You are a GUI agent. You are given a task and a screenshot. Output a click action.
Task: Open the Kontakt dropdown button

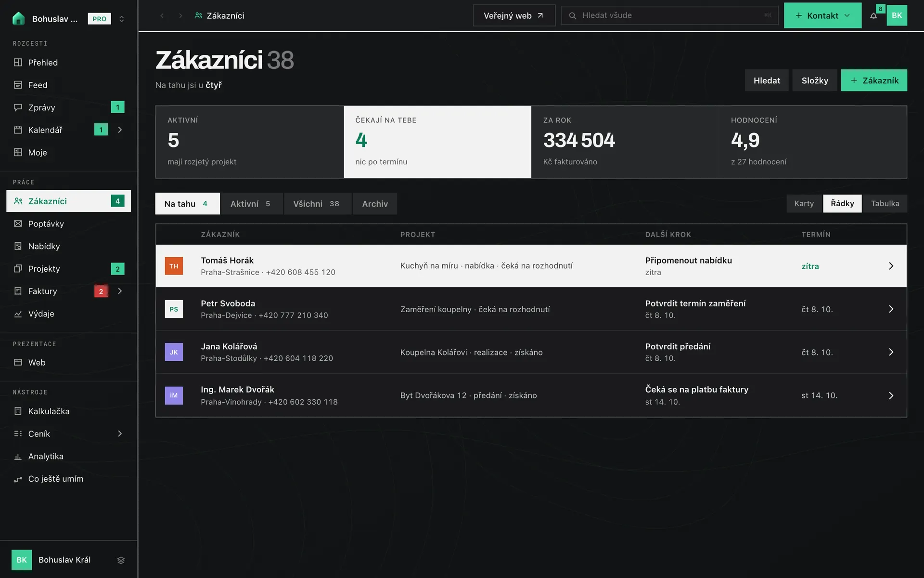[822, 15]
